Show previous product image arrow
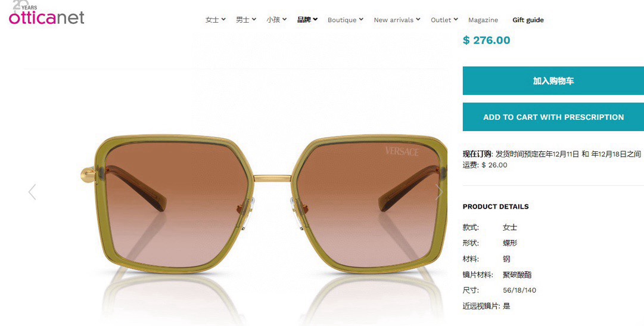 [x=32, y=192]
